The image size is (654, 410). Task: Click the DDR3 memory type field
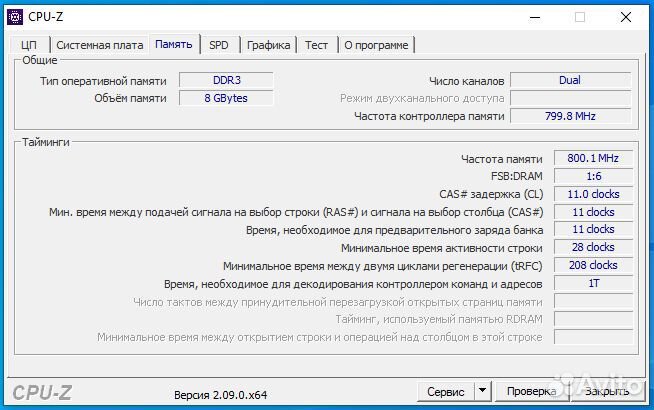(x=226, y=80)
